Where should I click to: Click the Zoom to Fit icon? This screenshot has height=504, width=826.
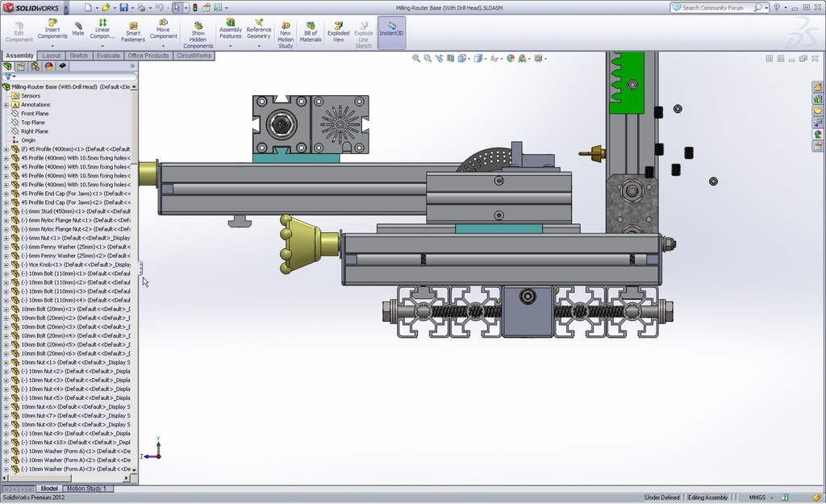coord(416,58)
